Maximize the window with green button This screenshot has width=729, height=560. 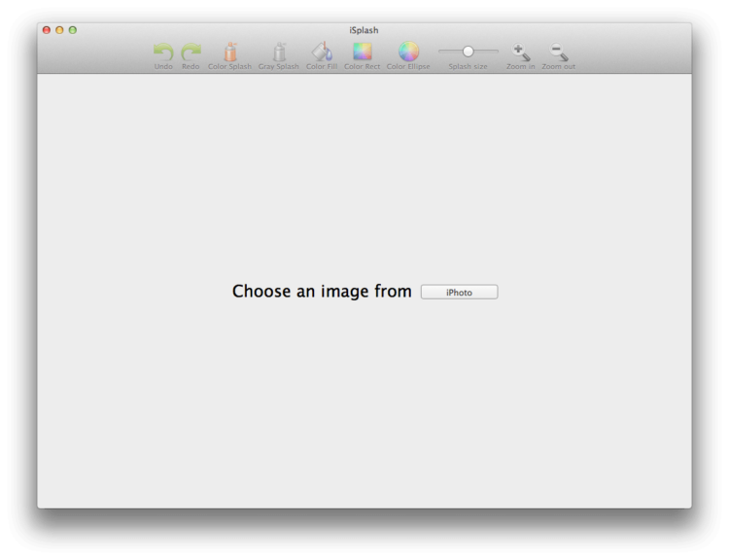click(73, 30)
